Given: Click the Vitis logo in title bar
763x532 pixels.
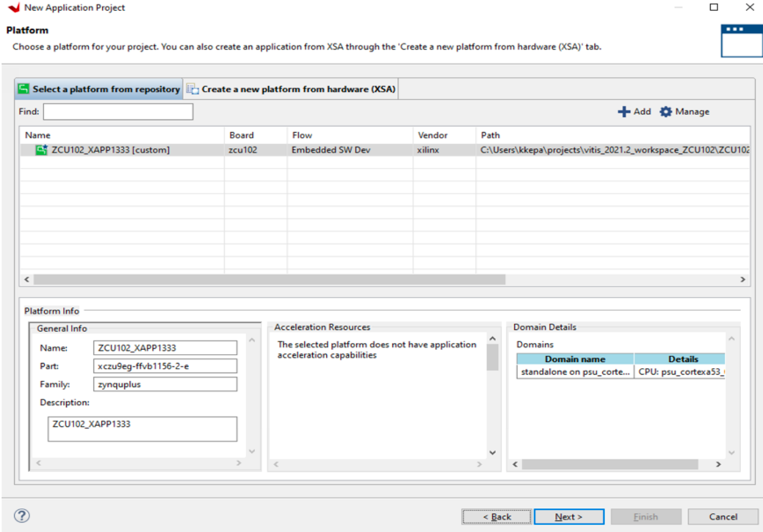Looking at the screenshot, I should coord(14,7).
